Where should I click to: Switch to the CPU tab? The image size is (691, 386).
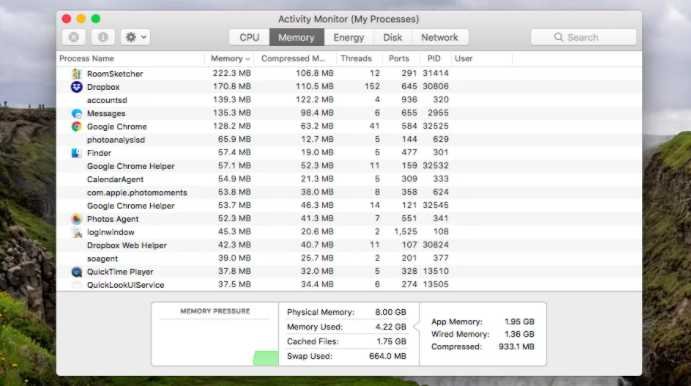click(x=249, y=37)
